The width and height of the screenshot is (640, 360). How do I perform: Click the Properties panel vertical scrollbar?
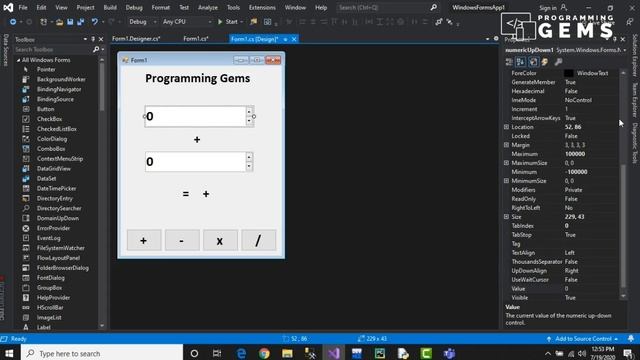tap(623, 225)
